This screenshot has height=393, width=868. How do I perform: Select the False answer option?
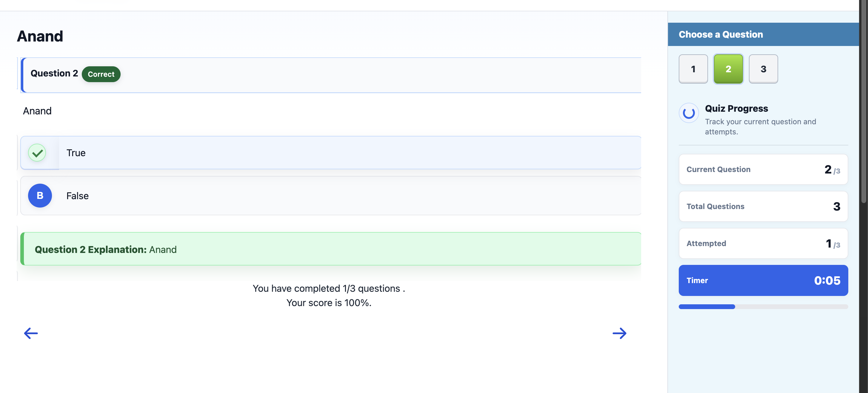click(330, 196)
